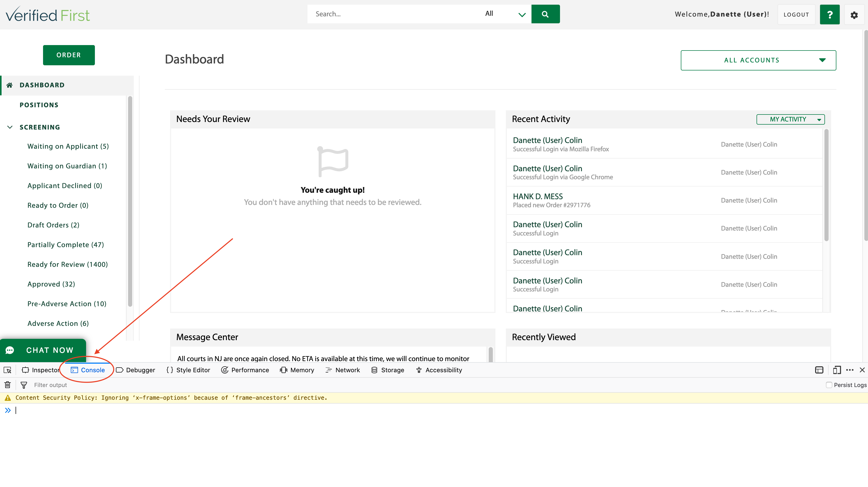The height and width of the screenshot is (487, 868).
Task: Toggle split console panel icon
Action: click(x=819, y=370)
